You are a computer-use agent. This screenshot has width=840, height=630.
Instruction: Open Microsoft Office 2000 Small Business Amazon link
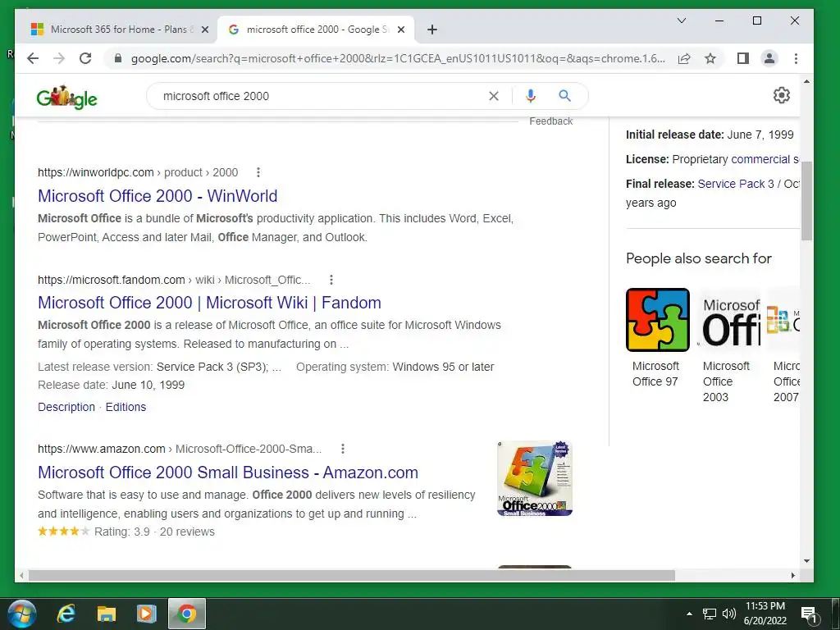228,472
